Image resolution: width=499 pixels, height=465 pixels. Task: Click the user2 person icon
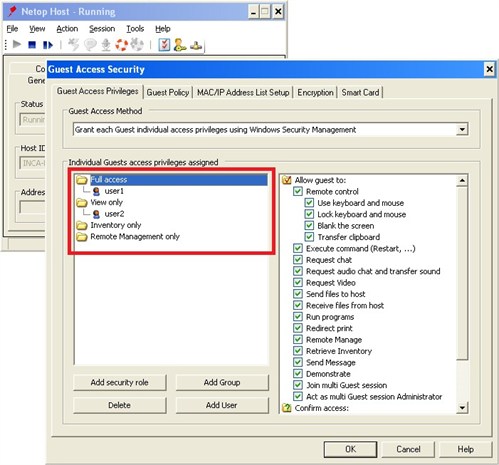96,214
